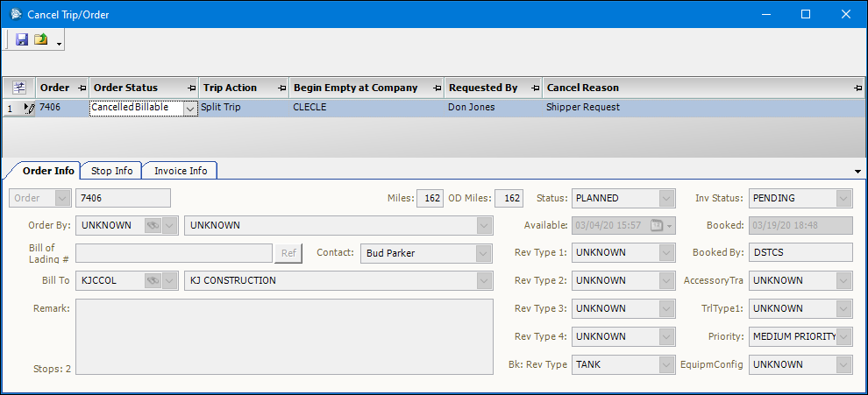This screenshot has height=395, width=868.
Task: Open the grid field chooser icon
Action: coord(19,88)
